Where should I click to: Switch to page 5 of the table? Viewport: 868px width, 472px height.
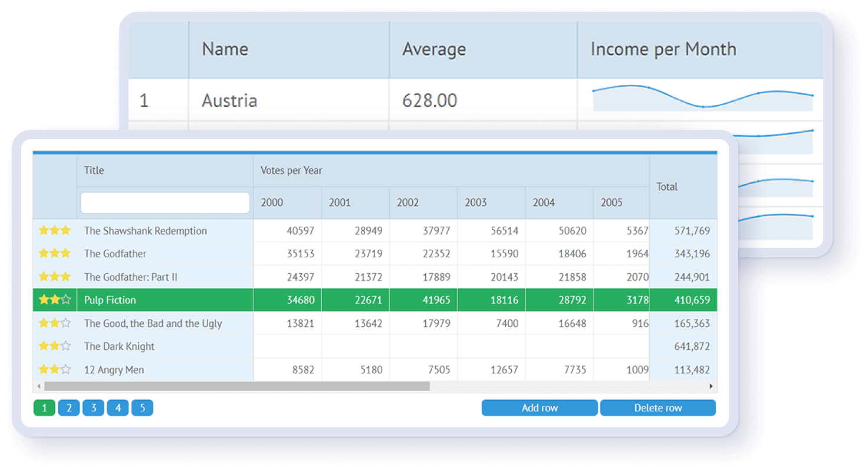142,408
